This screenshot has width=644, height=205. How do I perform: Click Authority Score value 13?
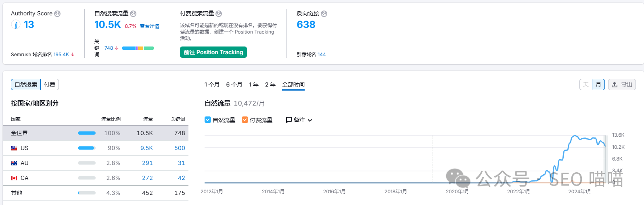pos(29,25)
